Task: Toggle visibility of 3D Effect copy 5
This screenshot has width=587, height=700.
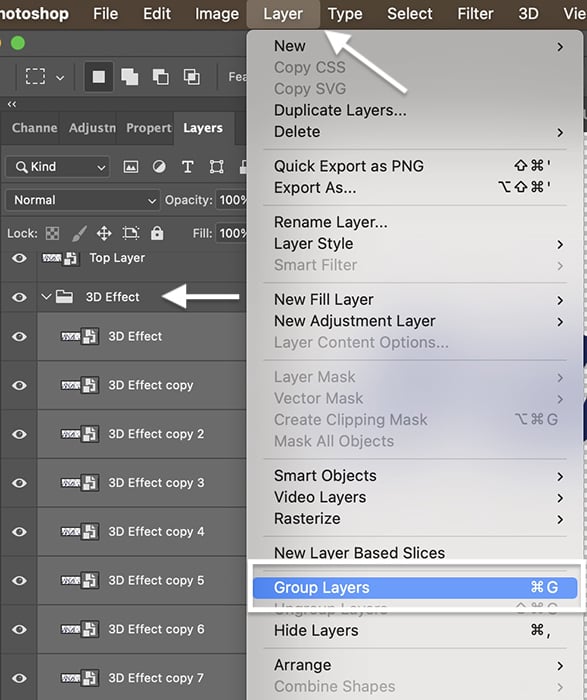Action: click(x=19, y=580)
